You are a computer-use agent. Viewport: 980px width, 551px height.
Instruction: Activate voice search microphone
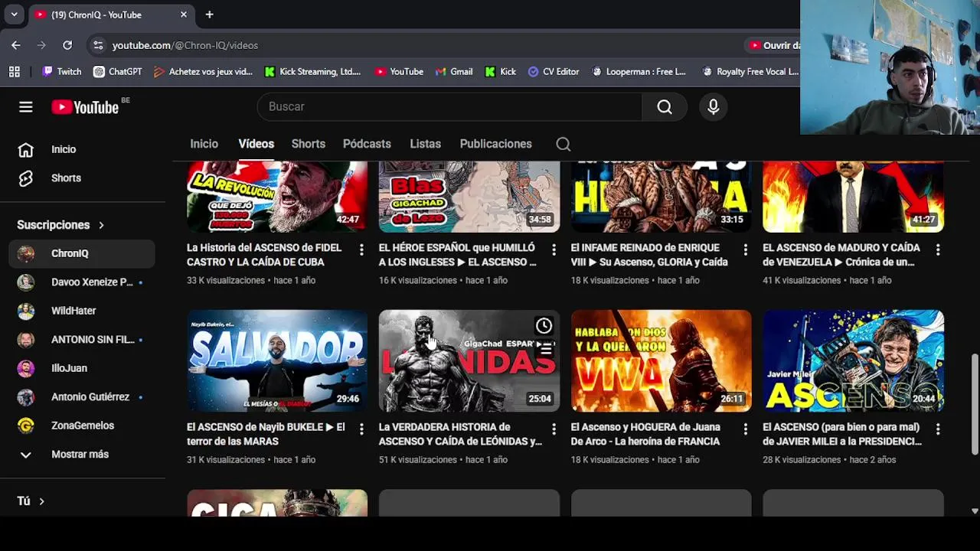point(714,107)
